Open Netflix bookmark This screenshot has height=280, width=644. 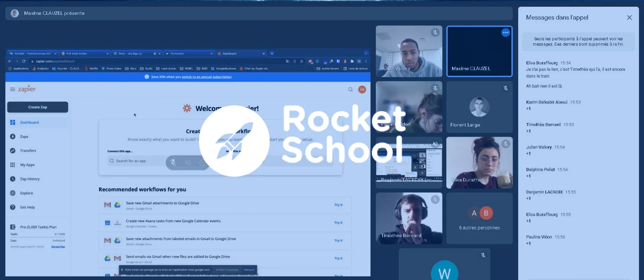92,68
